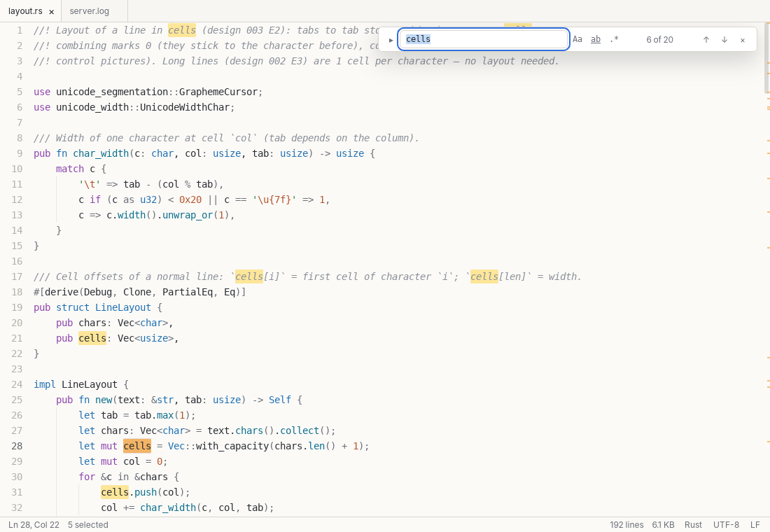Click 'for &c in &chars' on line 30
770x532 pixels.
(x=123, y=477)
